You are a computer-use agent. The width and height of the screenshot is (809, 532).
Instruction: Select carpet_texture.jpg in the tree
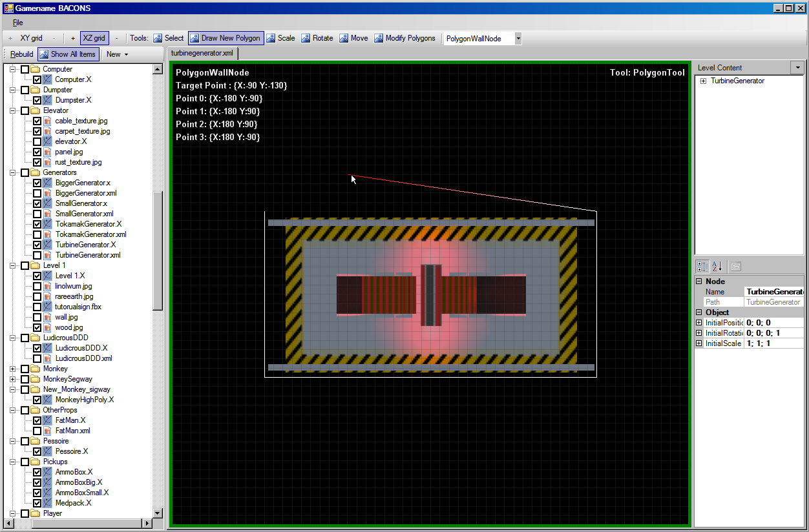(83, 131)
